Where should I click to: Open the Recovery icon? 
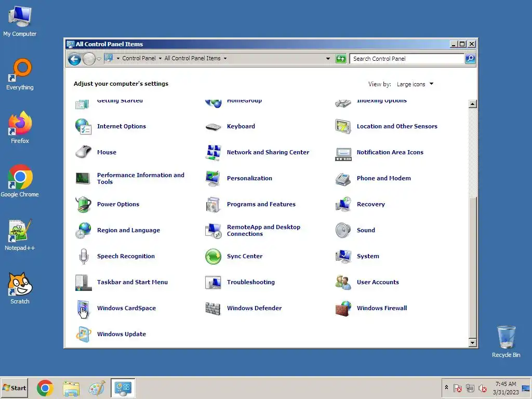coord(343,204)
